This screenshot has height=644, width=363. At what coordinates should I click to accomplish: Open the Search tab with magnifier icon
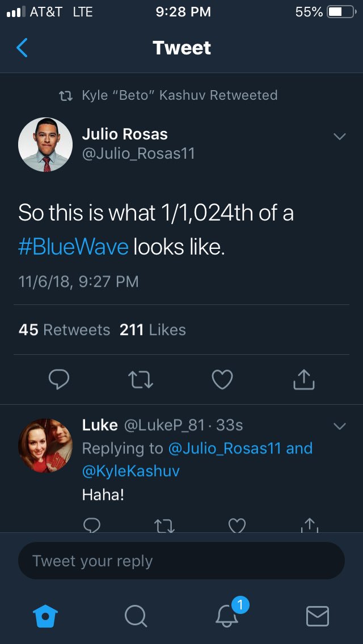coord(136,616)
